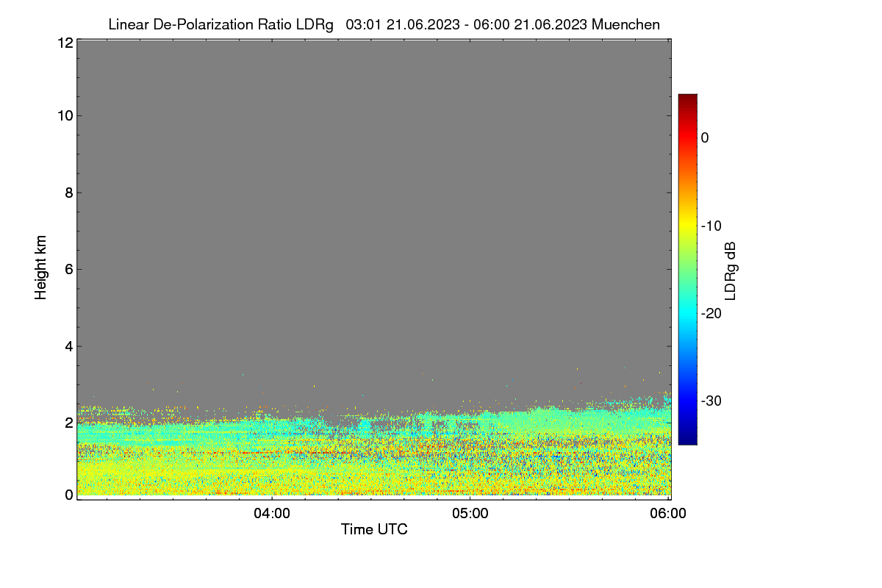
Task: Click the 4 km height tick label
Action: click(x=68, y=345)
